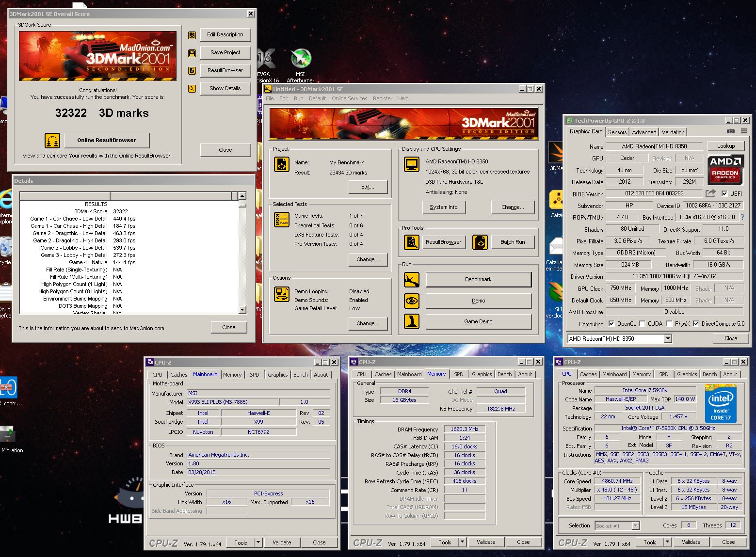Toggle the UEFI checkbox in GPU-Z
756x557 pixels.
pos(724,193)
